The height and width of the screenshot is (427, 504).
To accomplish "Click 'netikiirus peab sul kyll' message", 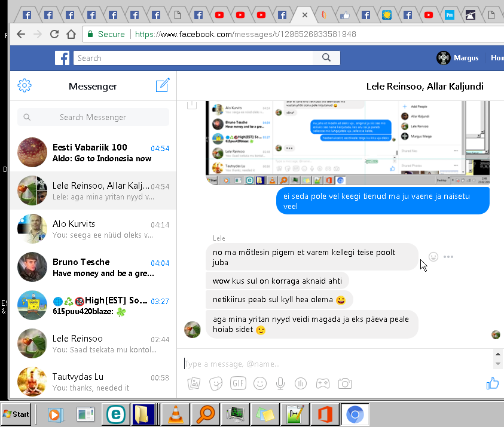I will coord(279,300).
